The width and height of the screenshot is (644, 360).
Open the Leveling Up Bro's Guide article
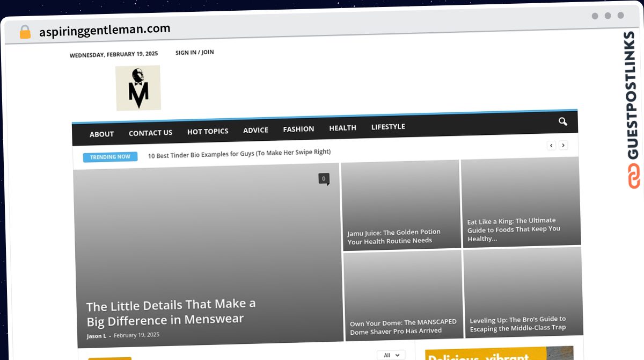coord(518,323)
